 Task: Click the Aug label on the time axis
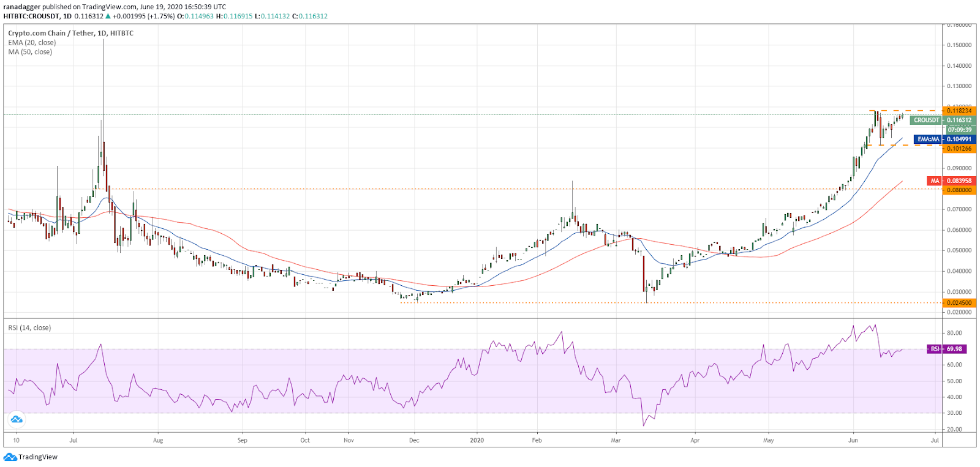[158, 441]
